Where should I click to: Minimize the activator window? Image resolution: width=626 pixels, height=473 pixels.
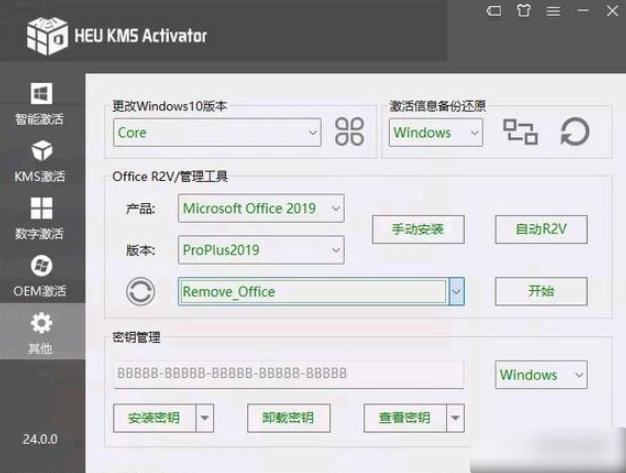pyautogui.click(x=582, y=11)
